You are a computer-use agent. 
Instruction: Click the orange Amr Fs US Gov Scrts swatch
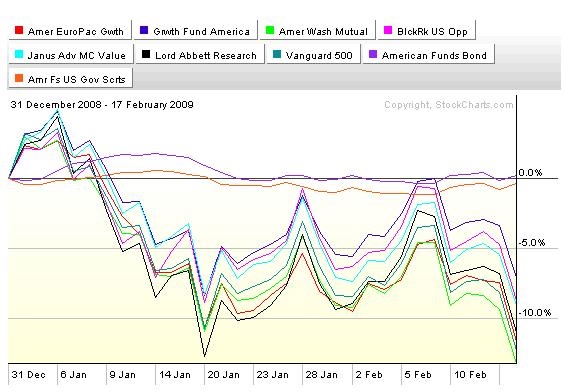click(x=19, y=78)
